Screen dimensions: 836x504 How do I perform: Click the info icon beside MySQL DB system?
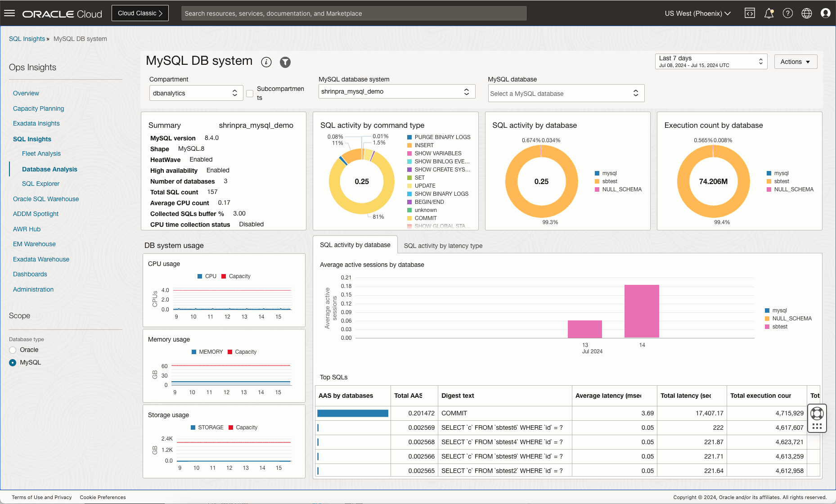point(266,62)
